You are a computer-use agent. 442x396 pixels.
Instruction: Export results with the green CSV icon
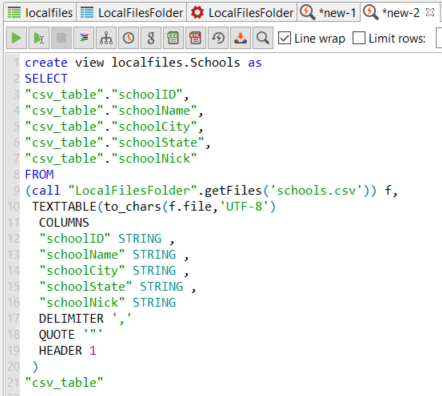[x=173, y=38]
